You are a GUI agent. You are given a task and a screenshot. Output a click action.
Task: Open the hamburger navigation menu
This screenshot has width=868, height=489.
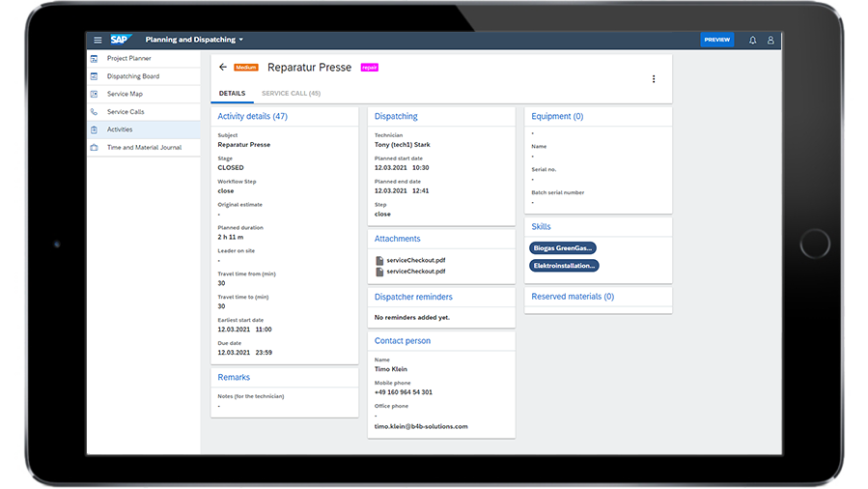pos(98,40)
